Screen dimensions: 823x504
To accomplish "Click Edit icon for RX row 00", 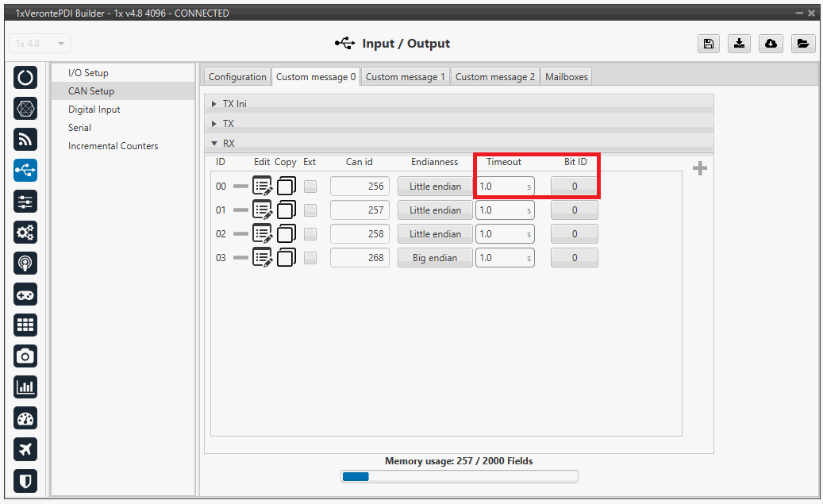I will 262,187.
